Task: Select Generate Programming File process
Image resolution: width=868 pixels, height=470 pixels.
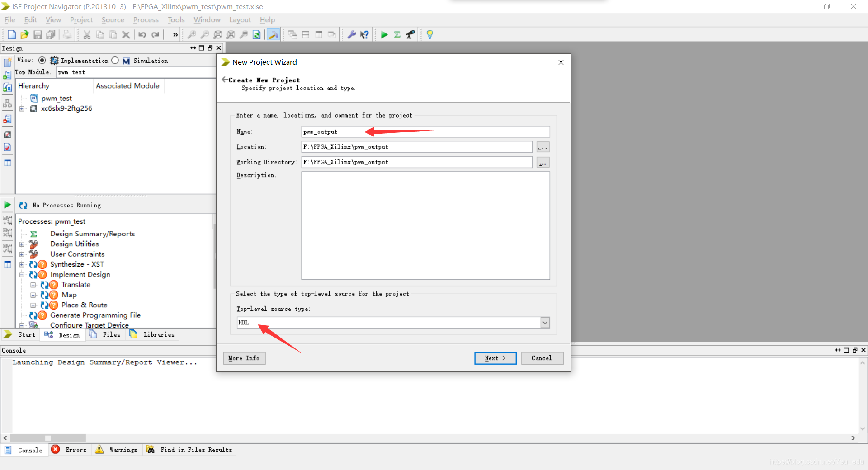Action: tap(95, 315)
